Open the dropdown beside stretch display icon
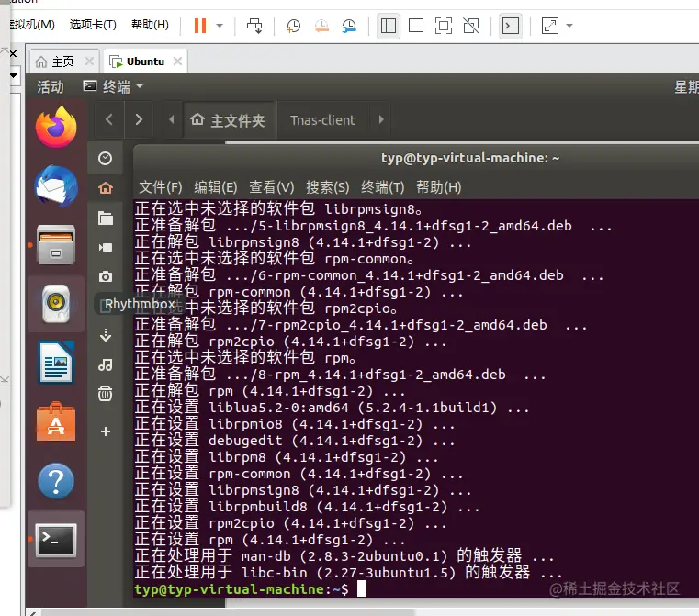 569,26
